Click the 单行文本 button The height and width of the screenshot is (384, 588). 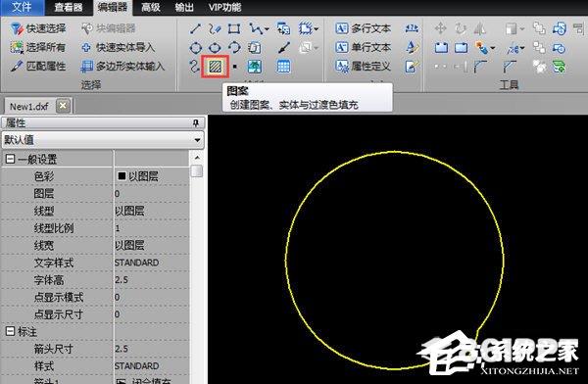coord(364,47)
